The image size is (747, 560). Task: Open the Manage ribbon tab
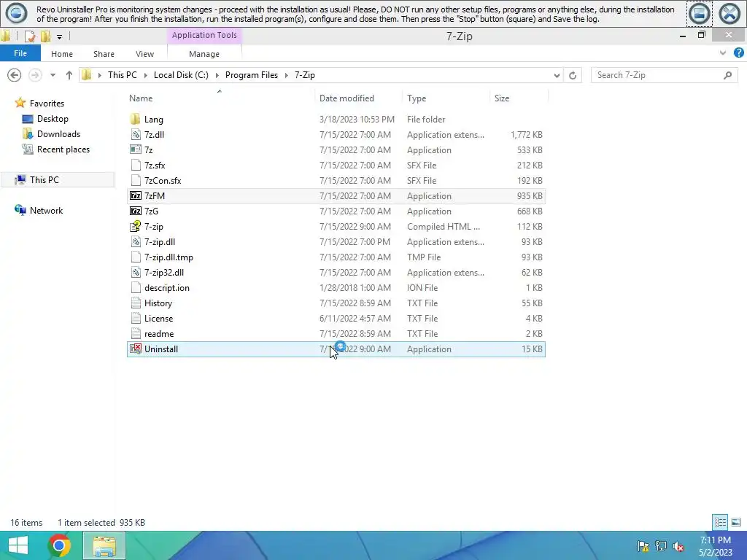pyautogui.click(x=204, y=54)
